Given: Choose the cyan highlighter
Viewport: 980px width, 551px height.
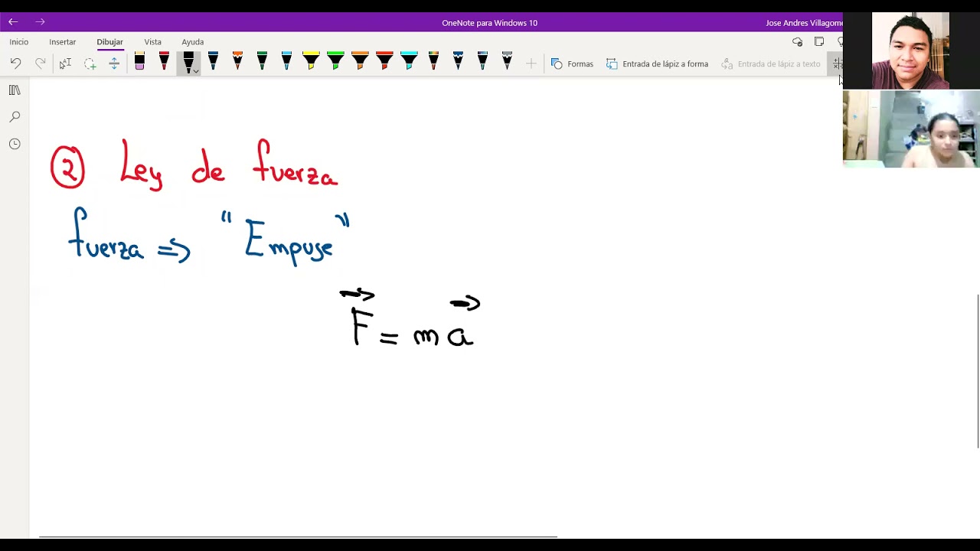Looking at the screenshot, I should pos(409,62).
